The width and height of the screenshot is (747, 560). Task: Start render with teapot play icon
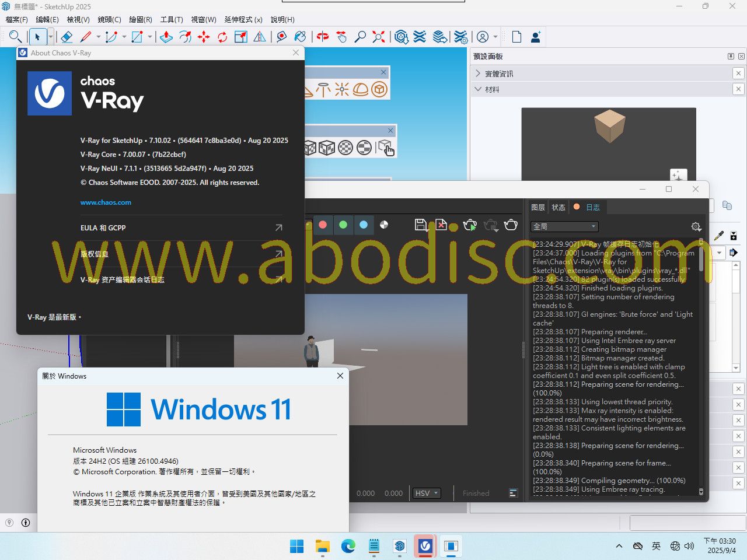[x=470, y=225]
